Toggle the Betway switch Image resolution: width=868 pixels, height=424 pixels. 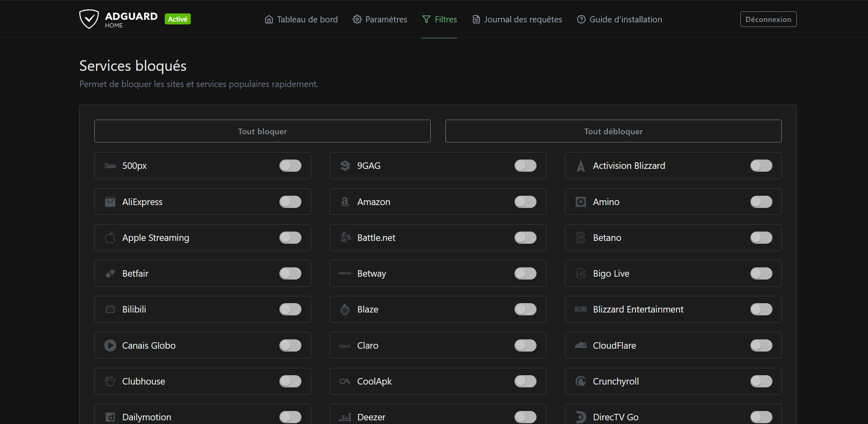pyautogui.click(x=526, y=273)
